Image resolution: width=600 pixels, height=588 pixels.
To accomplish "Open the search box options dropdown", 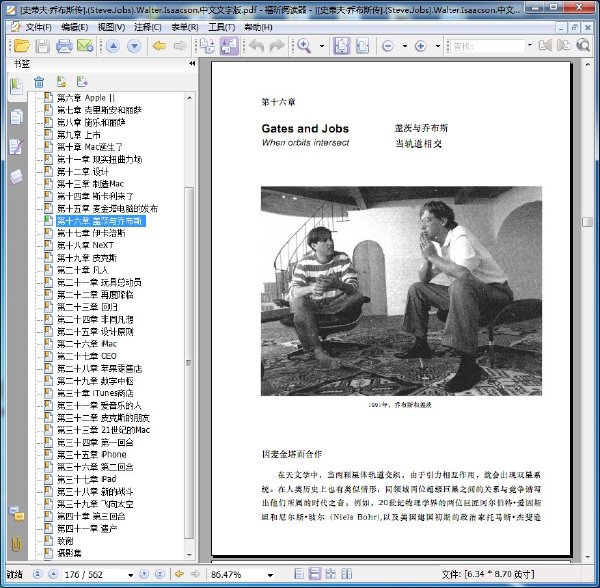I will (530, 45).
